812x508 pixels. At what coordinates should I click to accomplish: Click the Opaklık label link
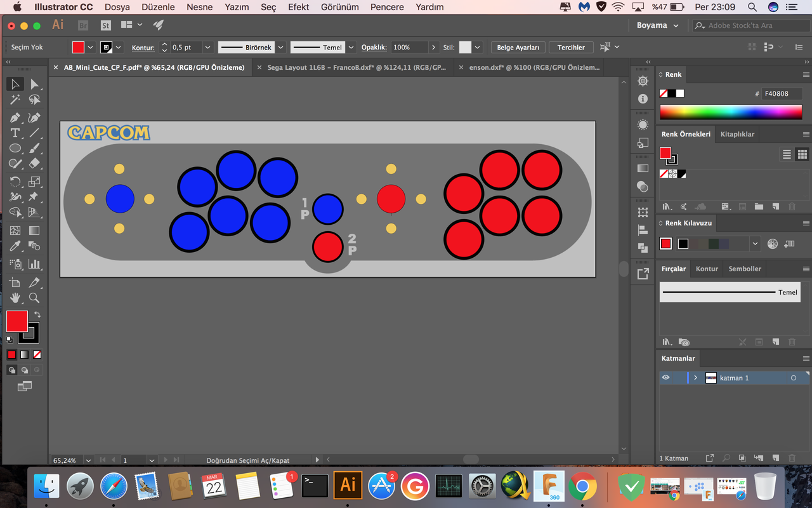374,48
